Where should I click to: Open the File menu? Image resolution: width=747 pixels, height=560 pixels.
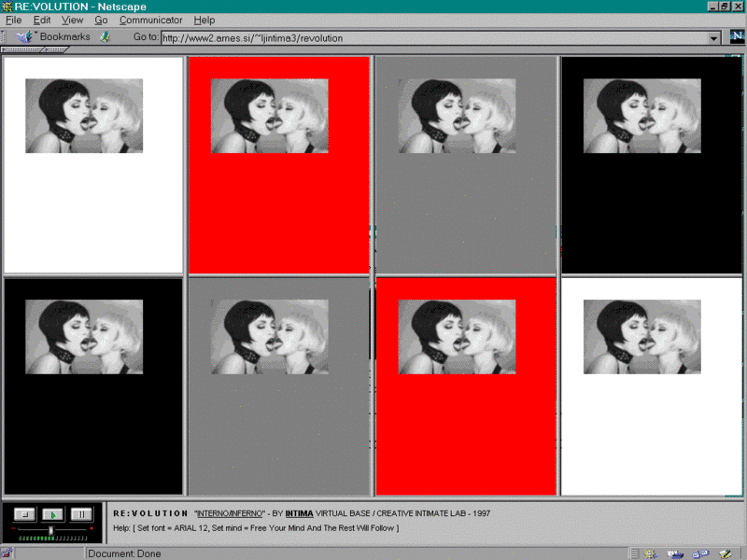(13, 20)
